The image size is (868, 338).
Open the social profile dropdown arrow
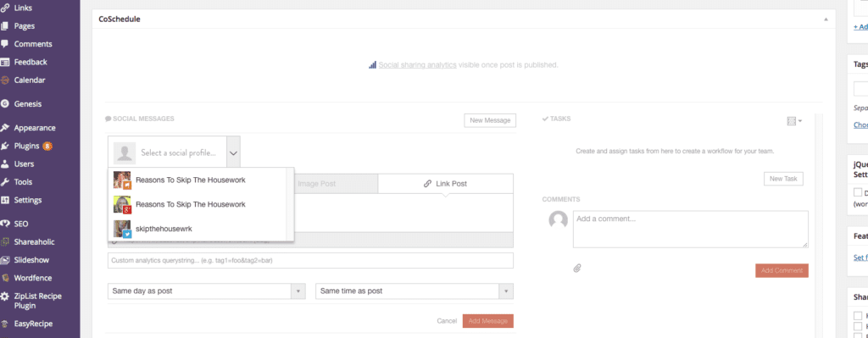[234, 152]
